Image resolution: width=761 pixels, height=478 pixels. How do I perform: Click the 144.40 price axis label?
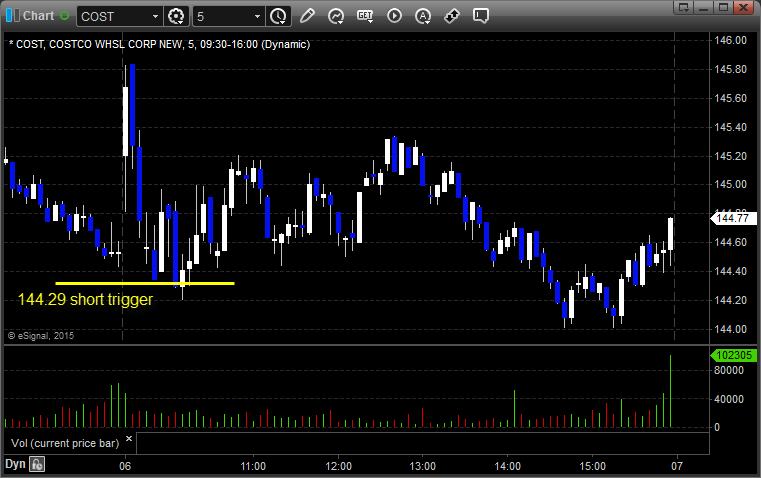click(x=730, y=271)
